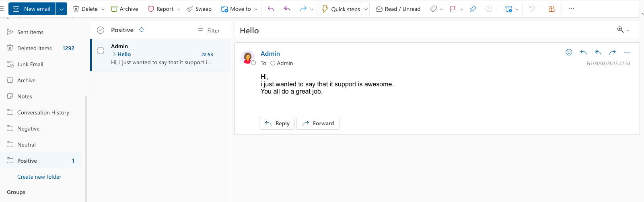This screenshot has height=202, width=644.
Task: Expand the Hello conversation thread chevron
Action: point(114,54)
